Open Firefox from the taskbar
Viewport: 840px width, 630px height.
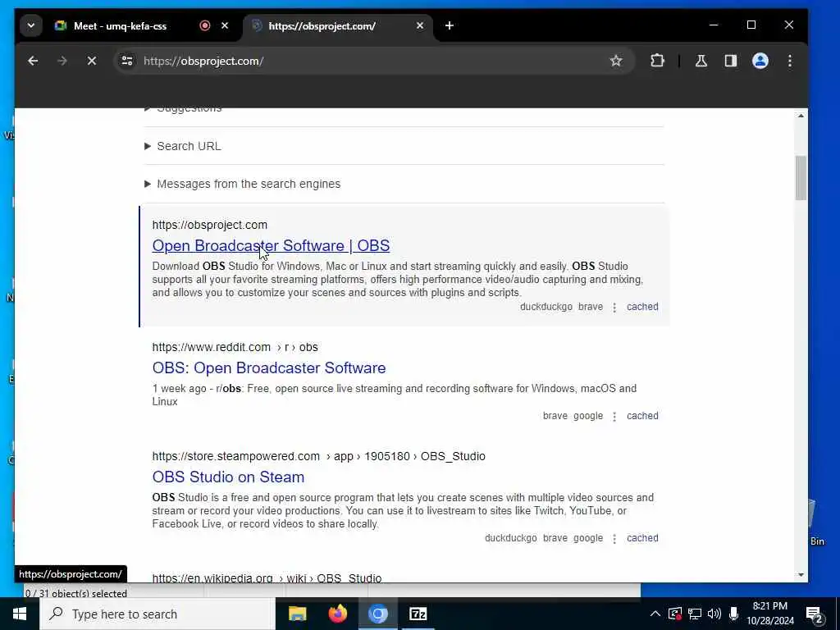[337, 614]
